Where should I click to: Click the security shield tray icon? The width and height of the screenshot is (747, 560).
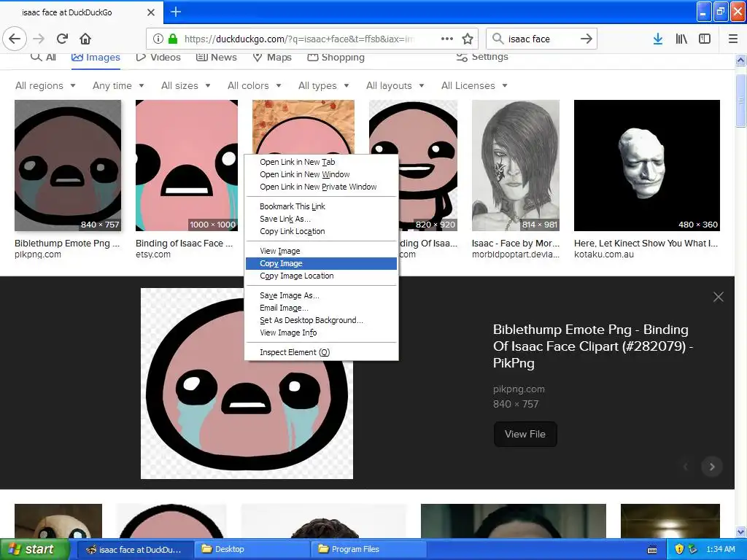pyautogui.click(x=679, y=549)
